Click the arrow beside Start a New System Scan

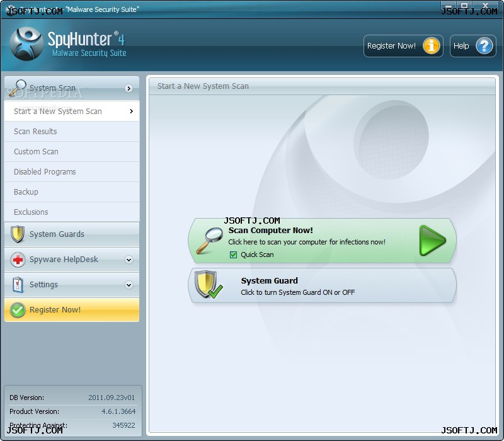pos(132,112)
